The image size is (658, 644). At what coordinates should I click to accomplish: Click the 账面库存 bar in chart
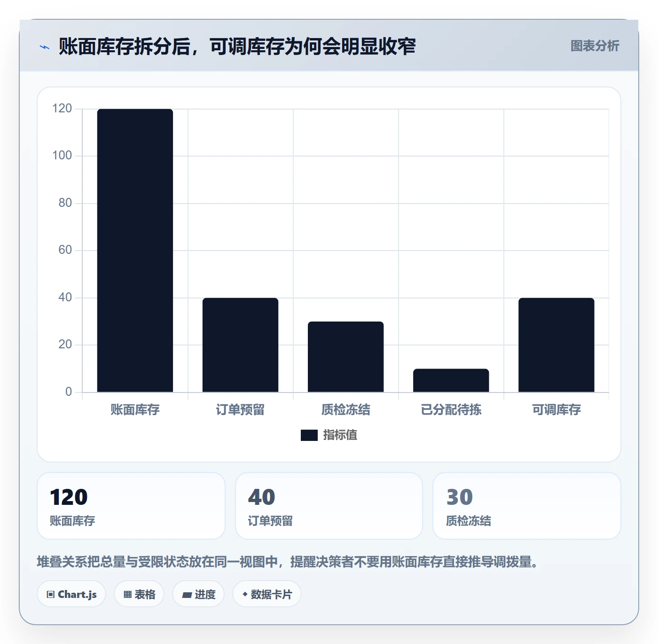tap(135, 251)
